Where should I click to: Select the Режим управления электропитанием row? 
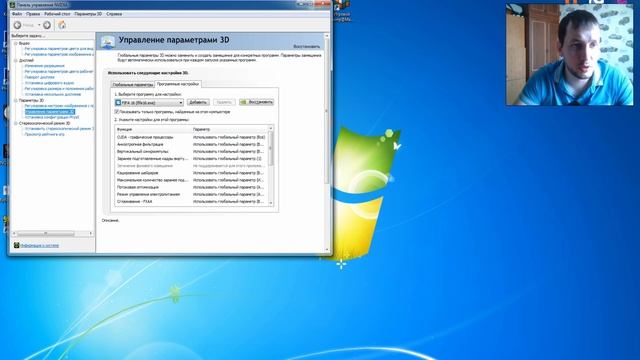191,194
